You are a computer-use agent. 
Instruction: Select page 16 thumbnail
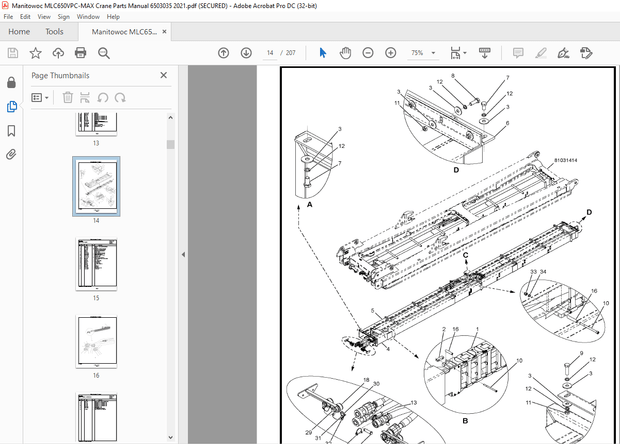[96, 341]
